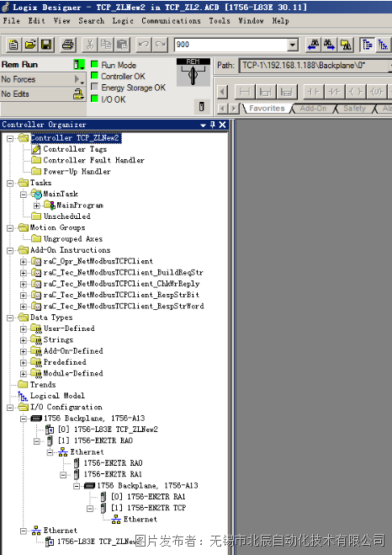
Task: Switch to the Safety instruction tab
Action: [354, 109]
